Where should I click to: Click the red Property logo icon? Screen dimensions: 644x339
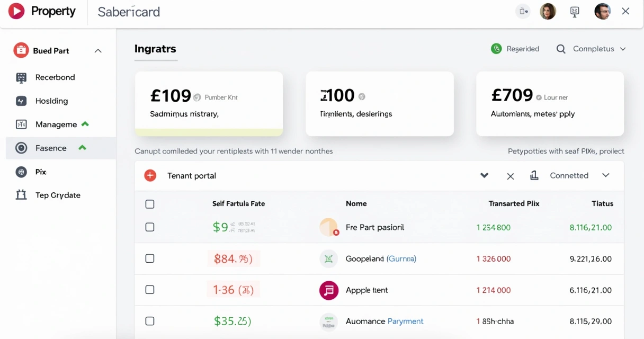click(16, 11)
